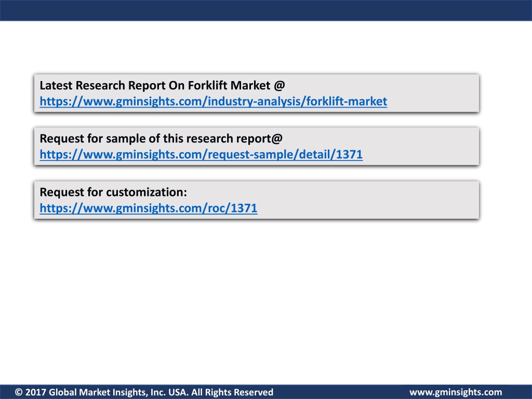The width and height of the screenshot is (532, 399).
Task: Select the 'Request for sample of this research report@' text
Action: pos(161,139)
